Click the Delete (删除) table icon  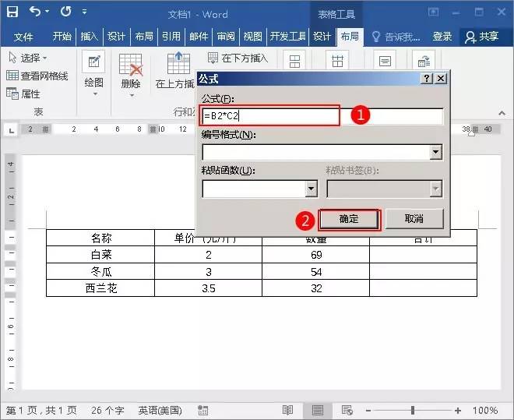[x=130, y=70]
